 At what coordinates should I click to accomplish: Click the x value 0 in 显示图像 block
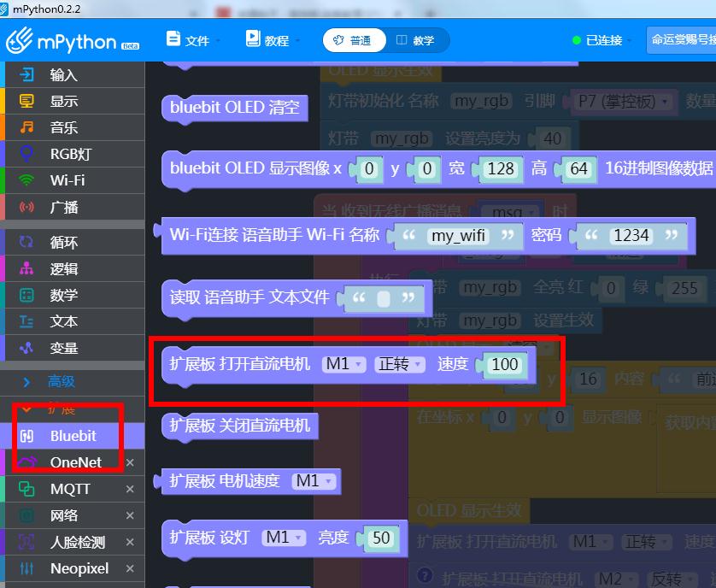(x=369, y=169)
